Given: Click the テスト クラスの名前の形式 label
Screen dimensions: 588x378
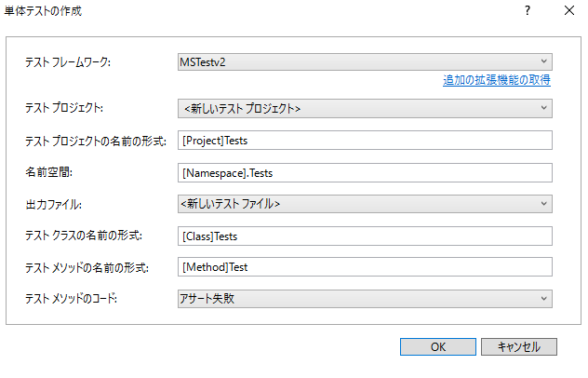Looking at the screenshot, I should (84, 236).
